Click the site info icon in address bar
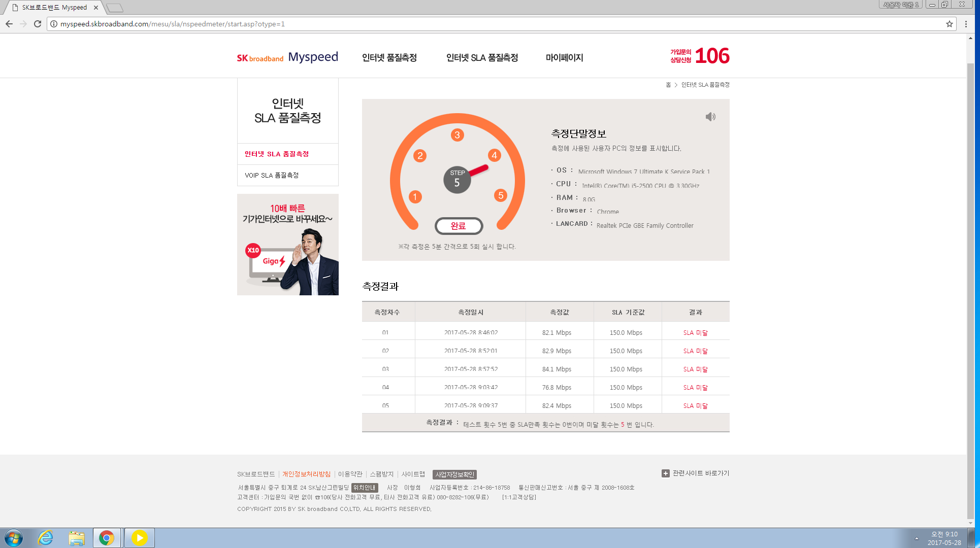 pyautogui.click(x=54, y=24)
